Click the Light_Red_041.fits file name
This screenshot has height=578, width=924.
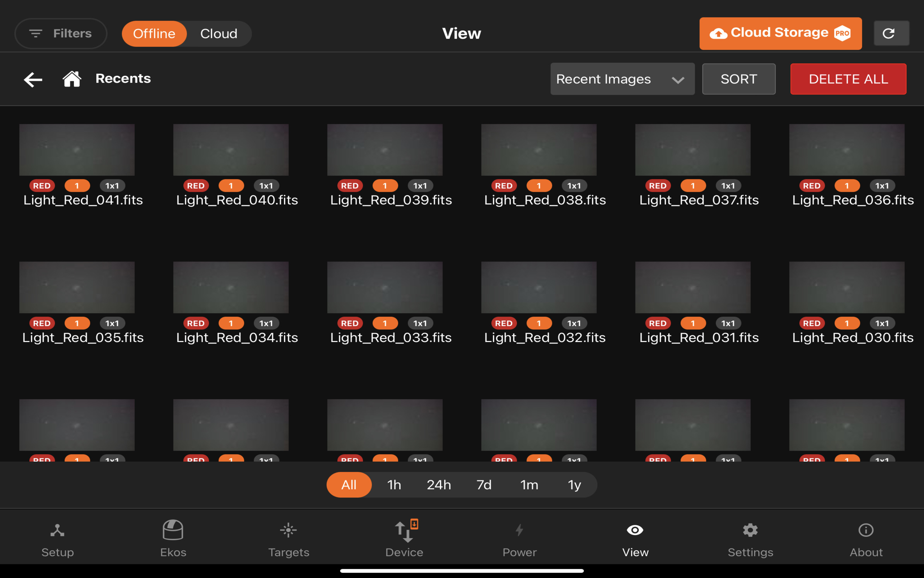[x=83, y=200]
